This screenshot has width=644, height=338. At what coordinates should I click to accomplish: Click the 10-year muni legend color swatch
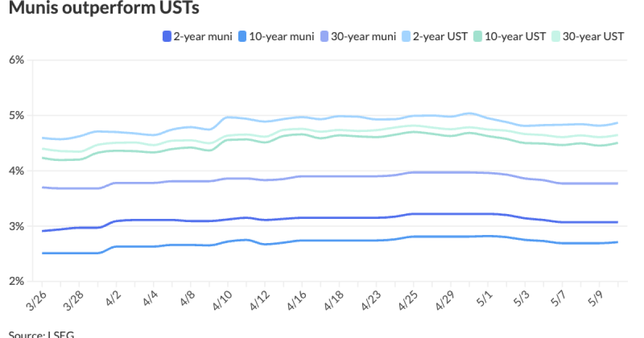pos(242,36)
